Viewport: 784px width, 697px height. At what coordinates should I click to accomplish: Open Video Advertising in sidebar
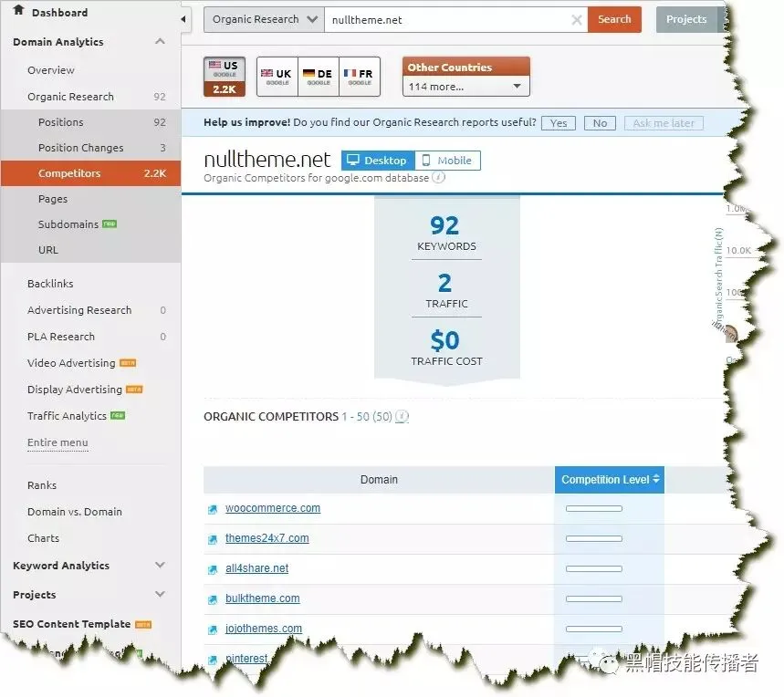(71, 363)
